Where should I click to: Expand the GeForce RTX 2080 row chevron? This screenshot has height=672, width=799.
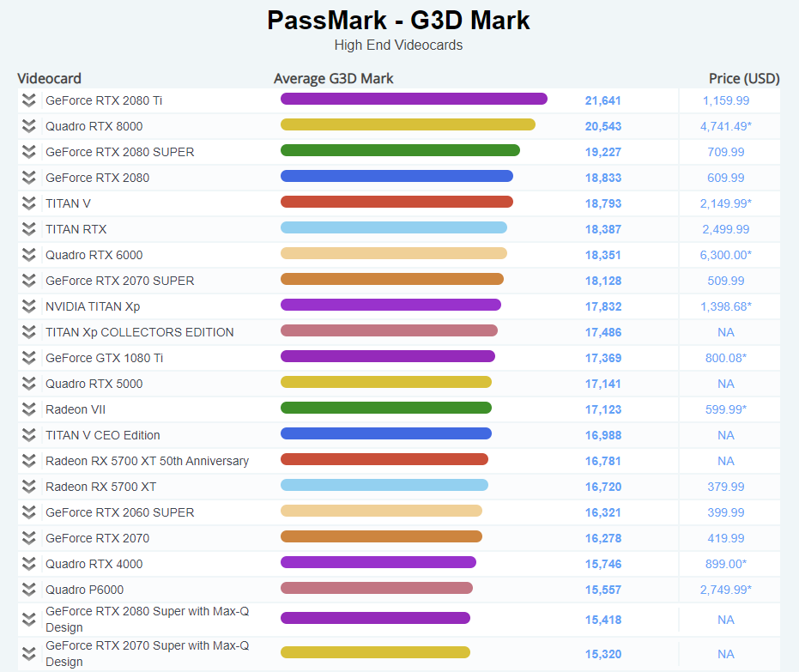29,178
